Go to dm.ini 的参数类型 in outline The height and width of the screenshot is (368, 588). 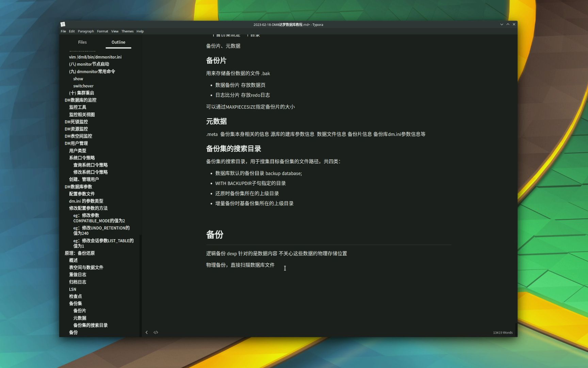coord(86,201)
